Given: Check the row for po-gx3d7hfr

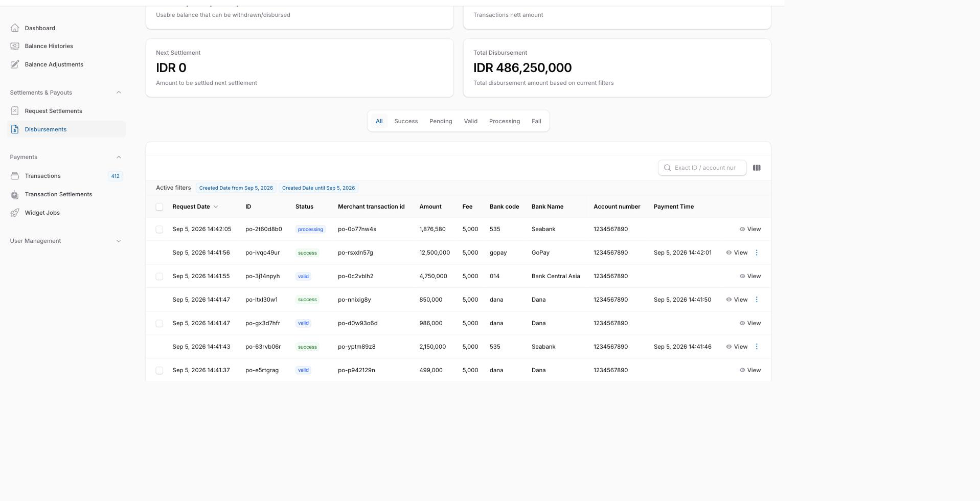Looking at the screenshot, I should (159, 324).
